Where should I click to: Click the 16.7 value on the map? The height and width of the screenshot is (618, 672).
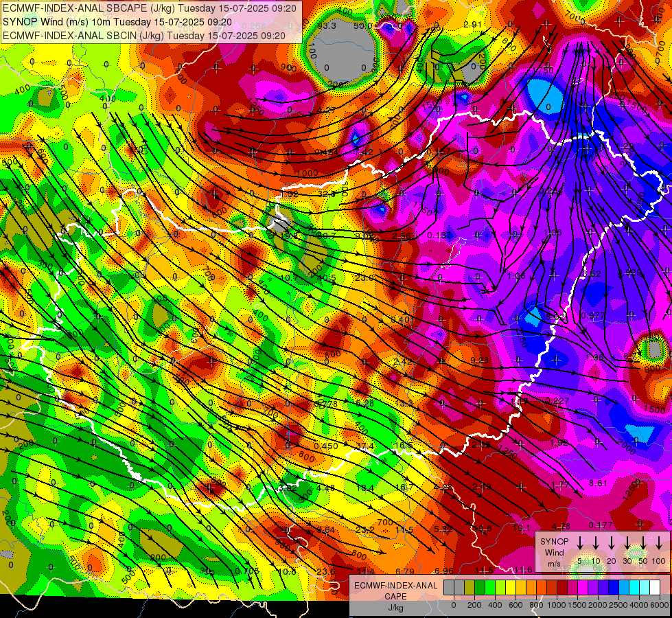404,488
